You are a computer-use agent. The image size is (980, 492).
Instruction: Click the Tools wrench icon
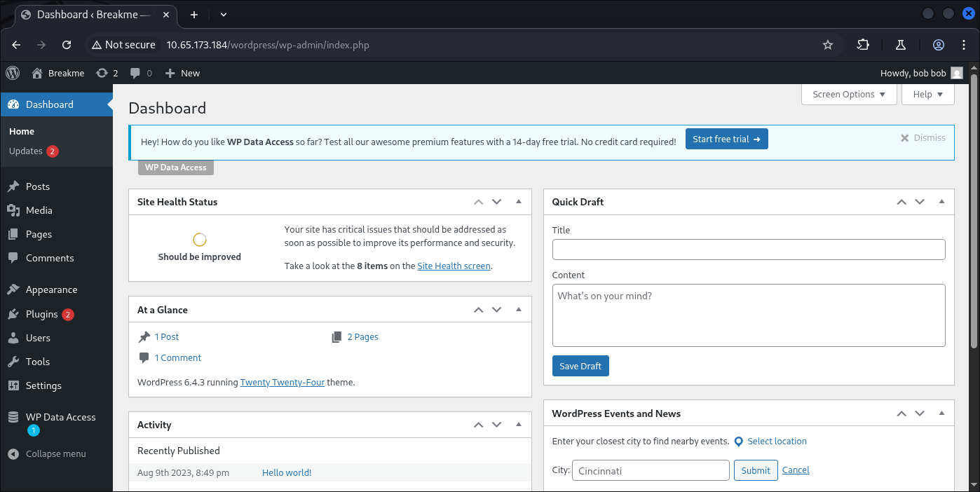[x=13, y=362]
